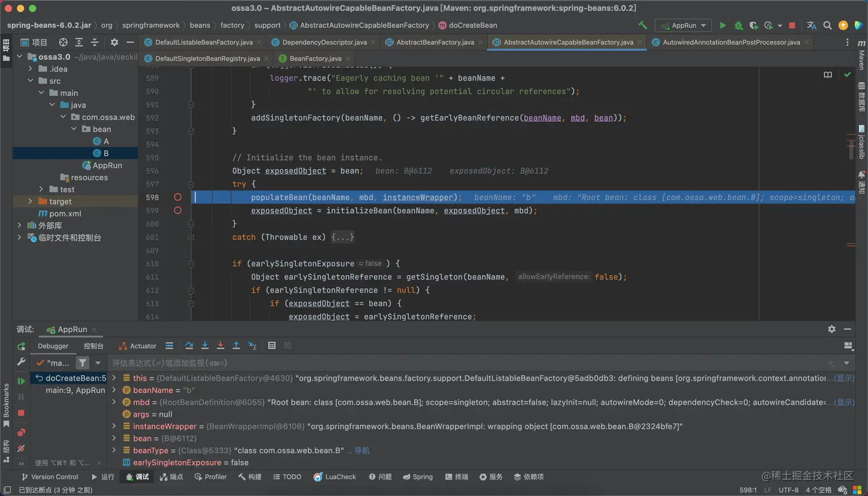Click the 导航 link beside beanType
868x496 pixels.
[x=362, y=451]
